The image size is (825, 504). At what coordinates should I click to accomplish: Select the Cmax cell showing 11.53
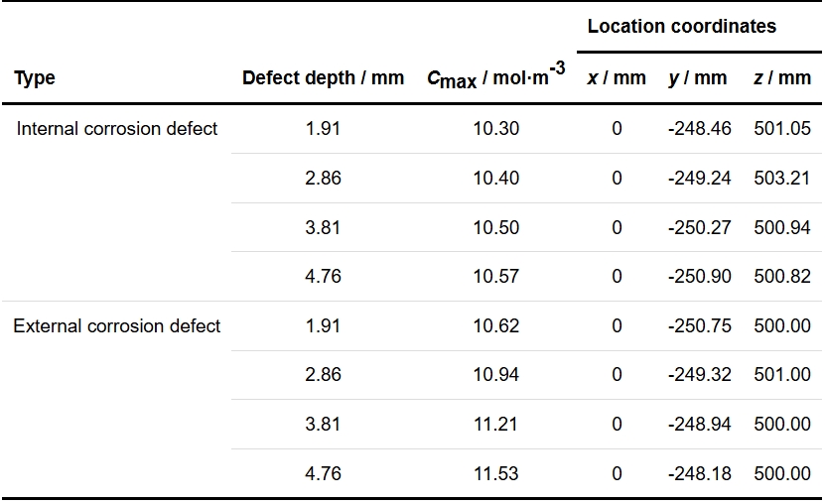[495, 474]
